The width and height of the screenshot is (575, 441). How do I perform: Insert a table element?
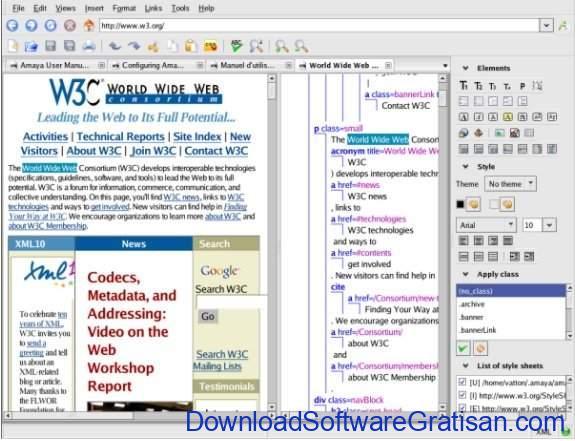529,133
